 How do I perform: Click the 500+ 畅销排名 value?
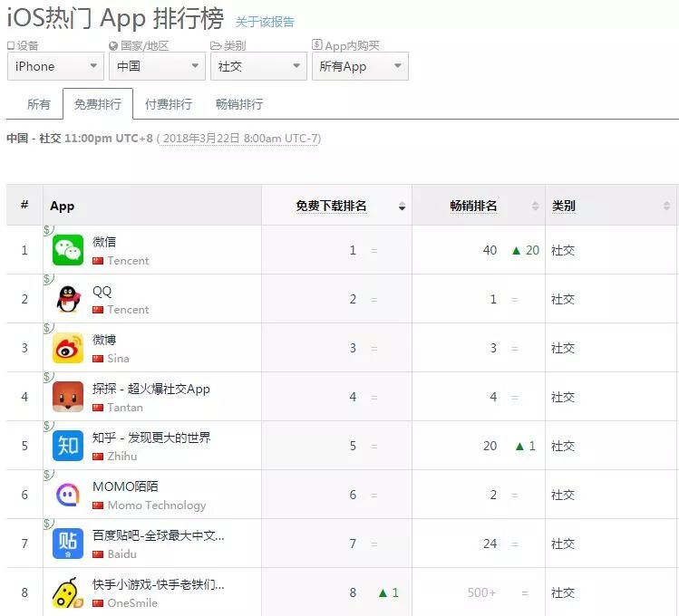point(481,592)
